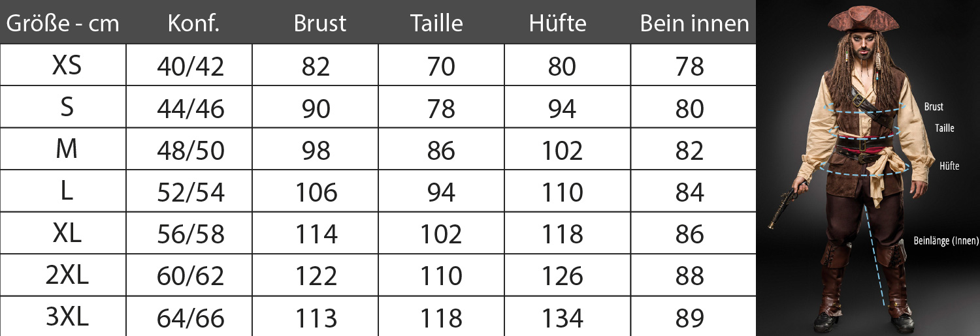The image size is (980, 336).
Task: Select the Brust value 106 cell
Action: (316, 192)
